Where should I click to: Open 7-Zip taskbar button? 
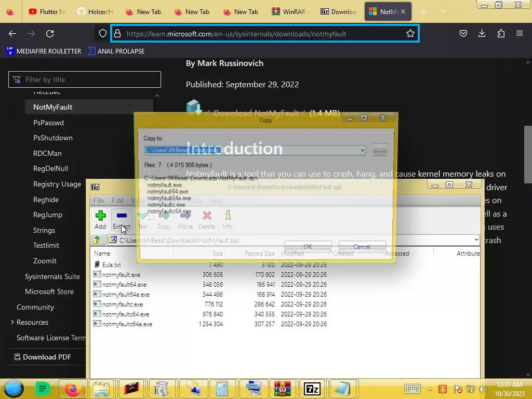pos(312,389)
